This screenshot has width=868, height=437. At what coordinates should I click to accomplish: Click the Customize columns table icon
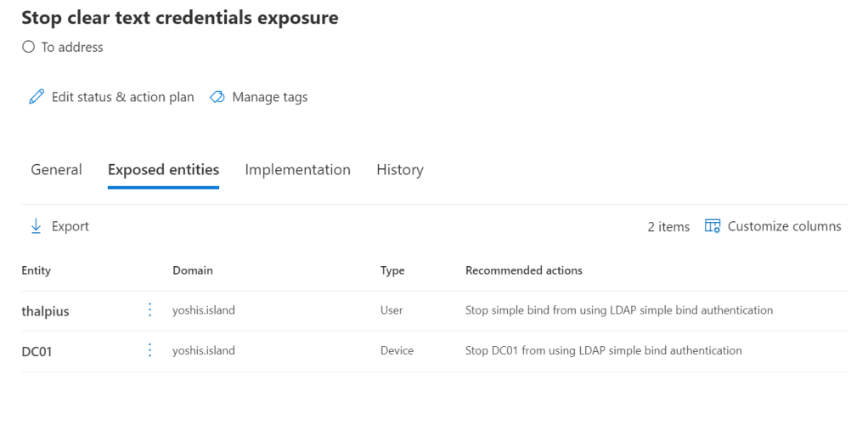tap(713, 226)
